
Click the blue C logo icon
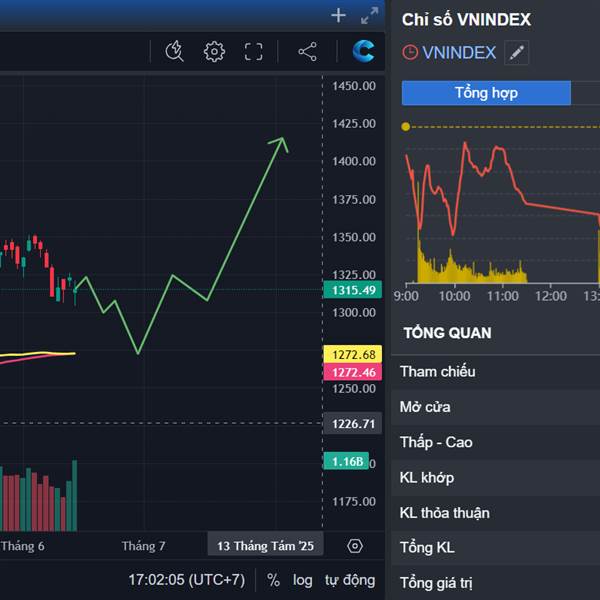pyautogui.click(x=363, y=51)
